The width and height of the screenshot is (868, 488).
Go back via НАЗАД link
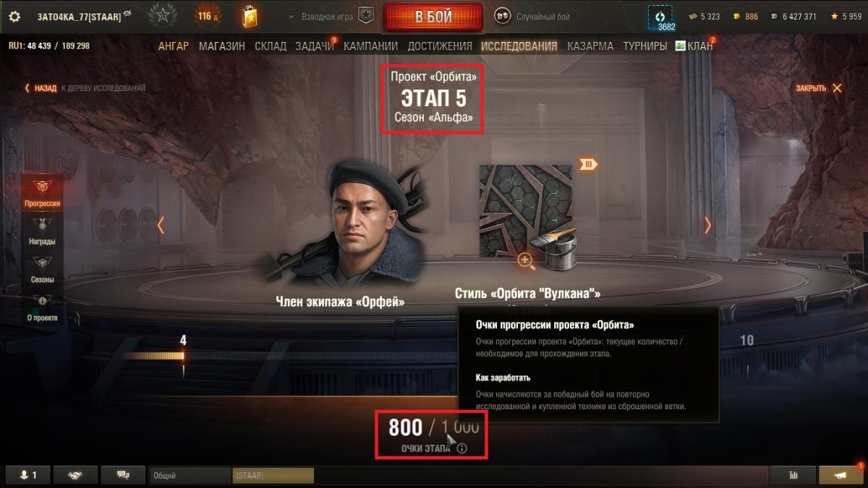tap(41, 88)
